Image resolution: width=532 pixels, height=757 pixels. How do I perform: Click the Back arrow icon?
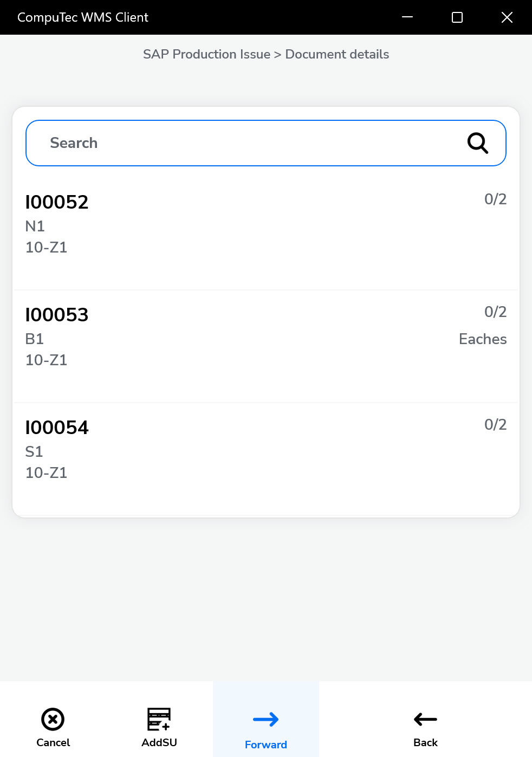point(425,719)
